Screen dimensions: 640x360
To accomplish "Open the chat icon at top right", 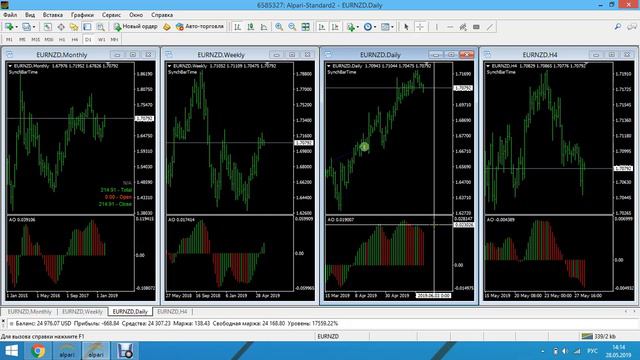I will click(x=631, y=27).
